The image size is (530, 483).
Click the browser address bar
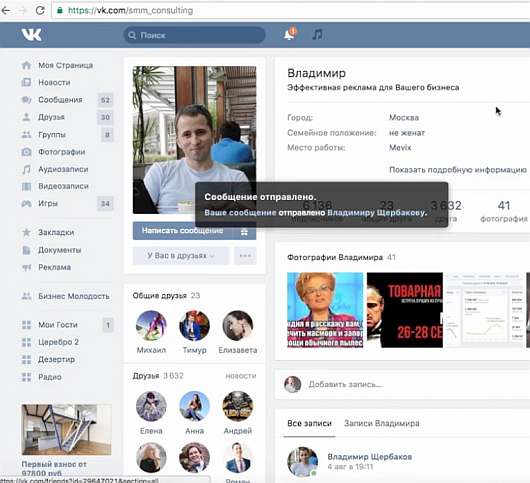pyautogui.click(x=291, y=10)
